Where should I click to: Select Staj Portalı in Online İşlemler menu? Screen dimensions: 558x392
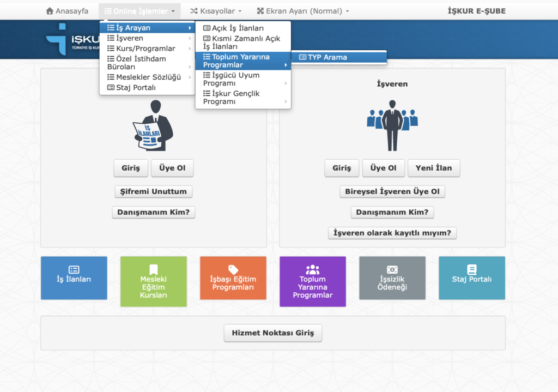pos(136,87)
